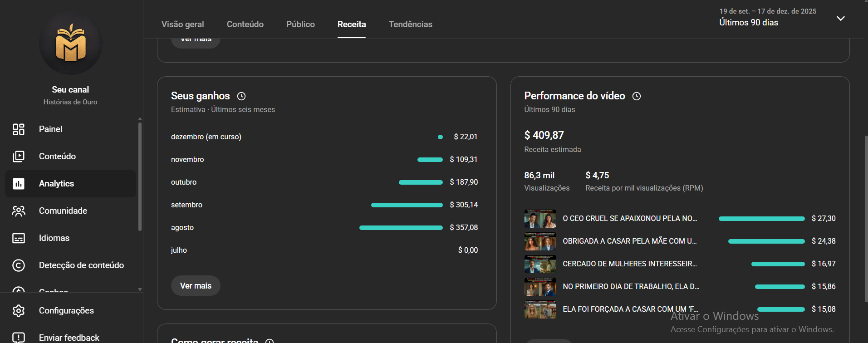Image resolution: width=868 pixels, height=343 pixels.
Task: Click the Painel dashboard icon
Action: click(19, 129)
